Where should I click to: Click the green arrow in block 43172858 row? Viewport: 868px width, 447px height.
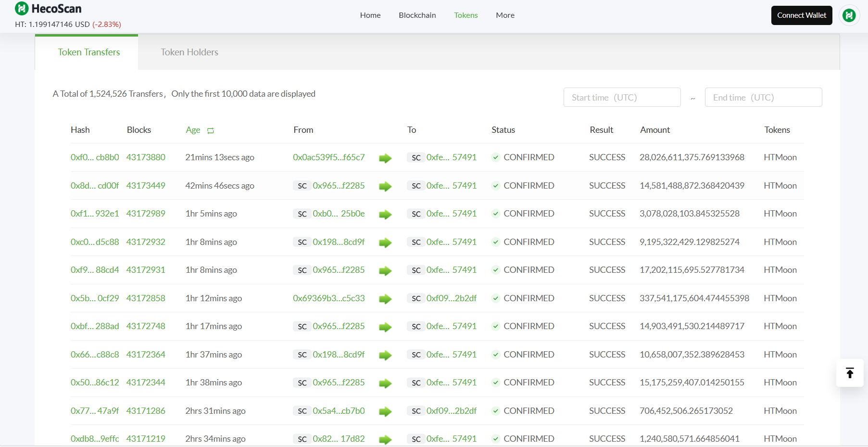pyautogui.click(x=385, y=299)
